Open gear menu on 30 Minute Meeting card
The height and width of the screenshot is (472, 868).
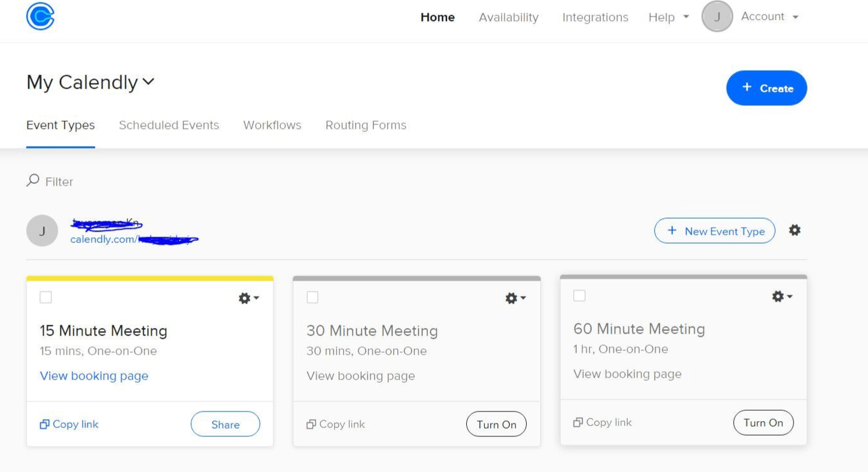click(515, 298)
